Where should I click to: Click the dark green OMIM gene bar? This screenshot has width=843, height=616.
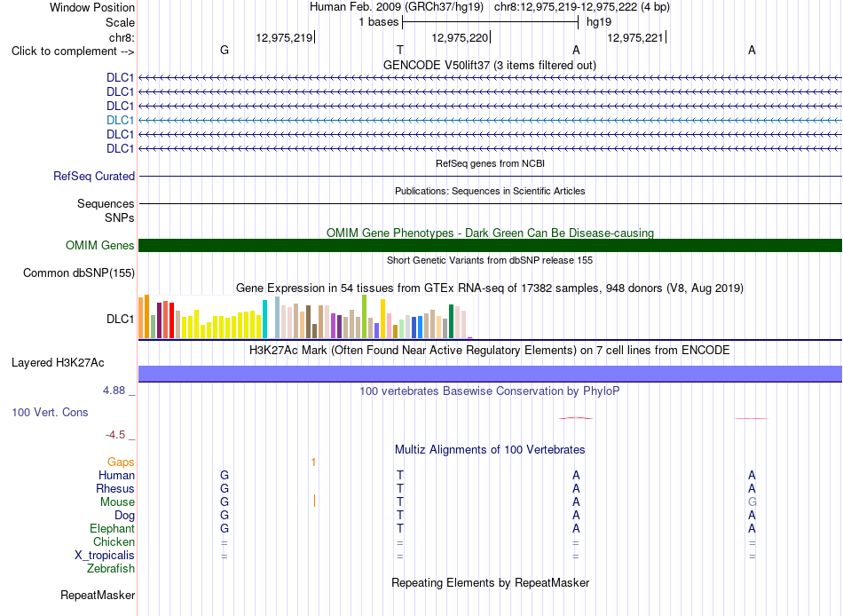[490, 245]
